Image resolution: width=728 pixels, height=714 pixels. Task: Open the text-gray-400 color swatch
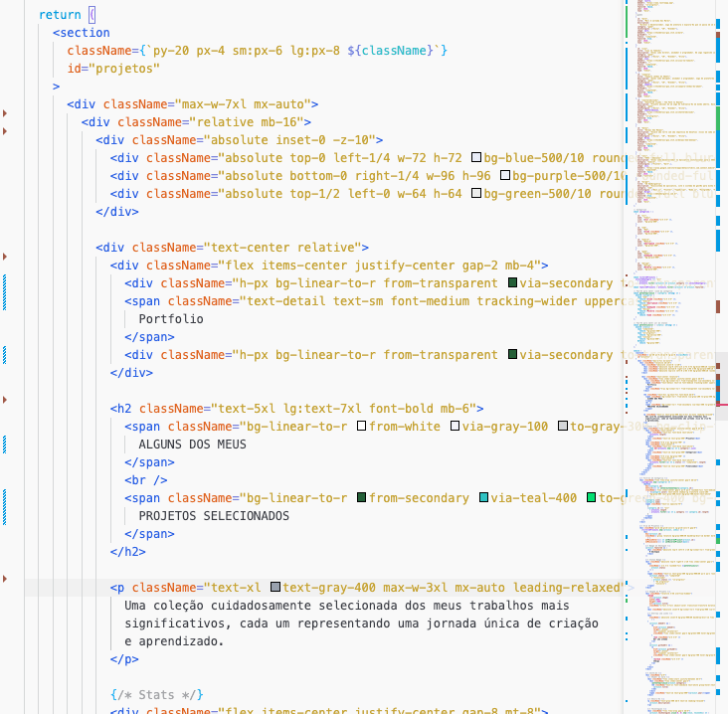[275, 587]
